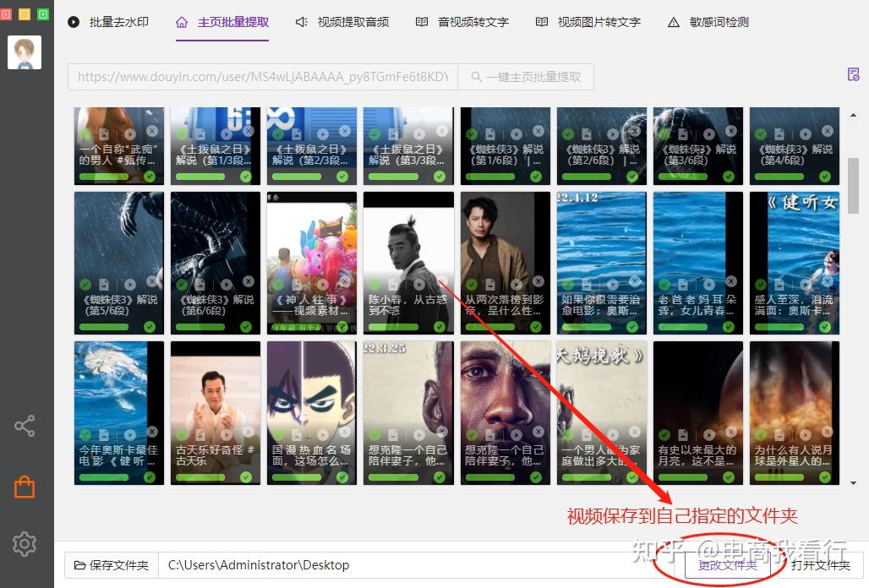The image size is (869, 588).
Task: Toggle the selection check beside the cover icon on 今年奥斯卡最佳电影 card
Action: (85, 435)
